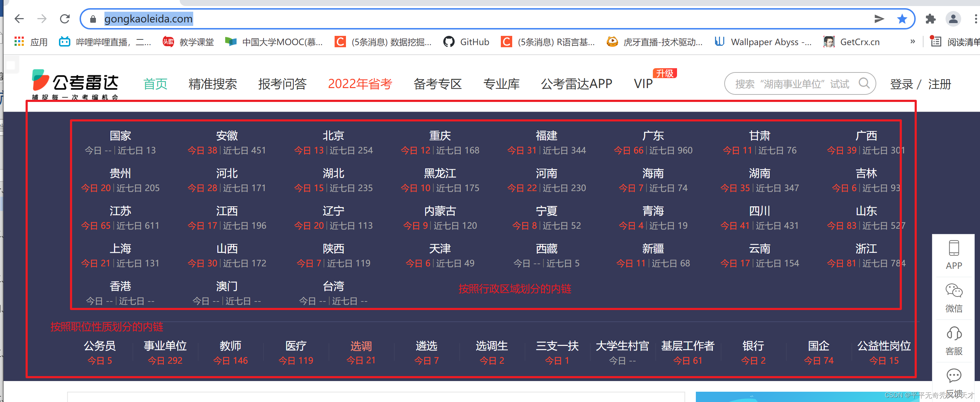Open the 2022年省考 menu item
This screenshot has height=402, width=980.
click(360, 84)
